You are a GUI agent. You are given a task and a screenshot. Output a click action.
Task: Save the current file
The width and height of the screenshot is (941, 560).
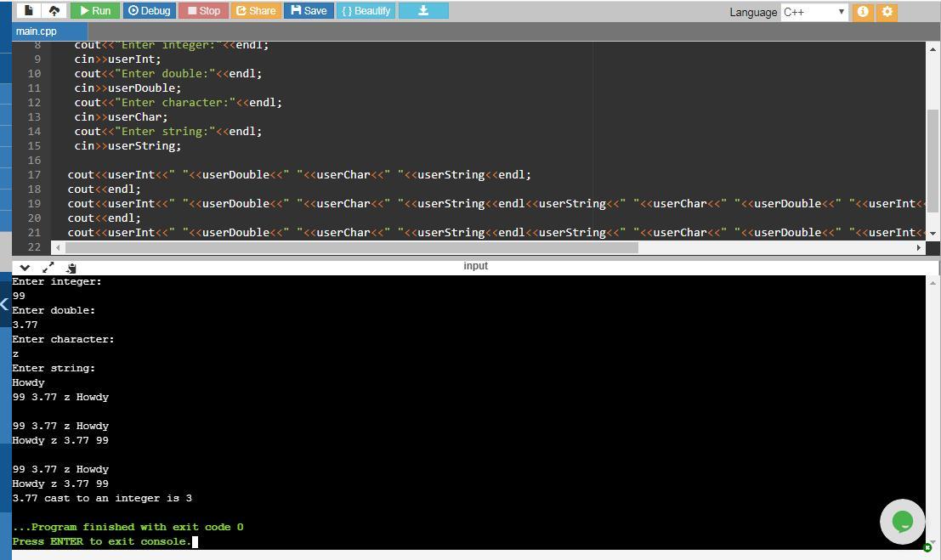tap(309, 11)
